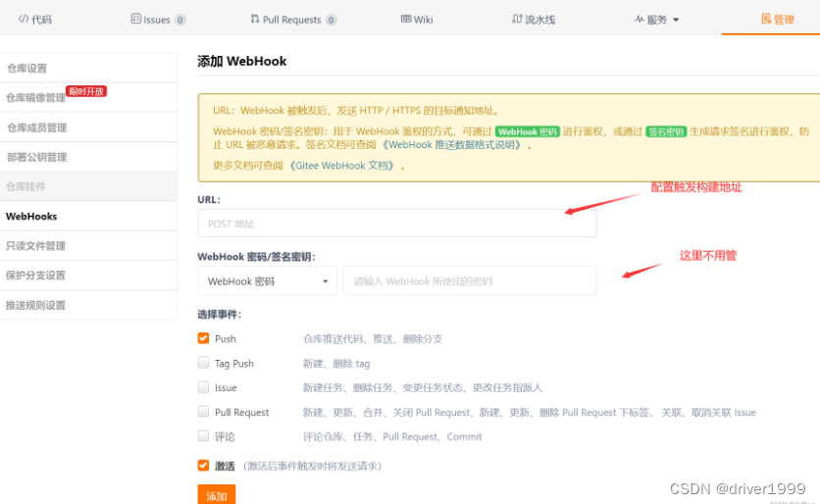This screenshot has height=504, width=820.
Task: Click the Pull Requests branch icon
Action: tap(255, 19)
